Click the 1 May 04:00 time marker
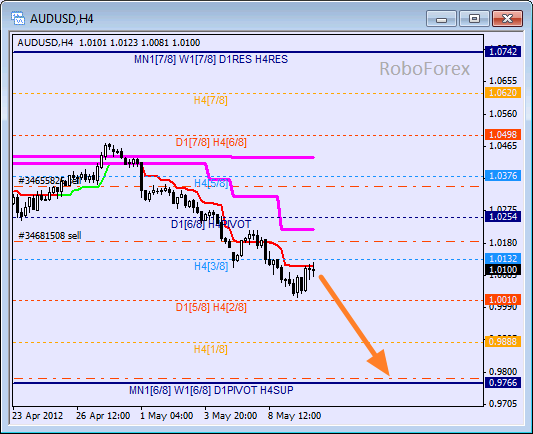The width and height of the screenshot is (533, 434). (x=167, y=416)
